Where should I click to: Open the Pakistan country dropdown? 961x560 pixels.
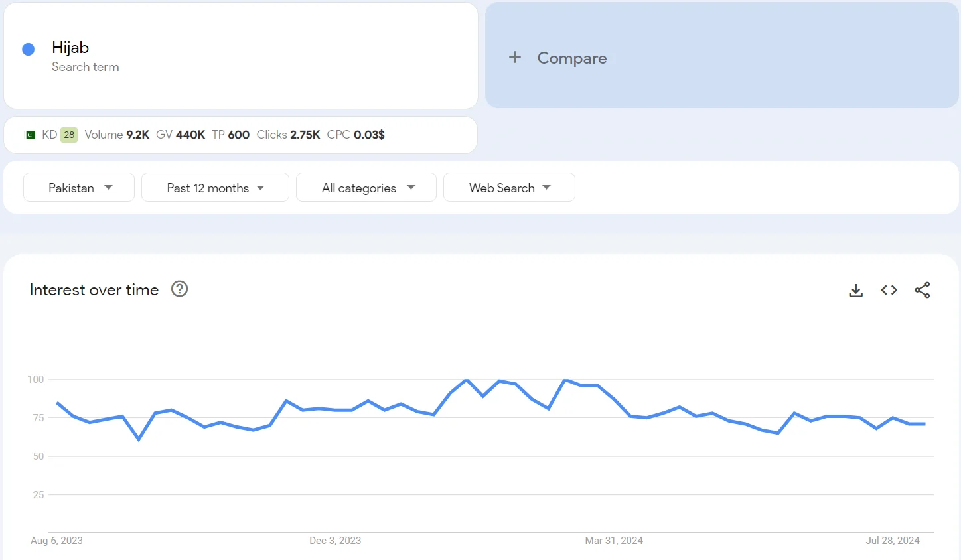tap(78, 187)
